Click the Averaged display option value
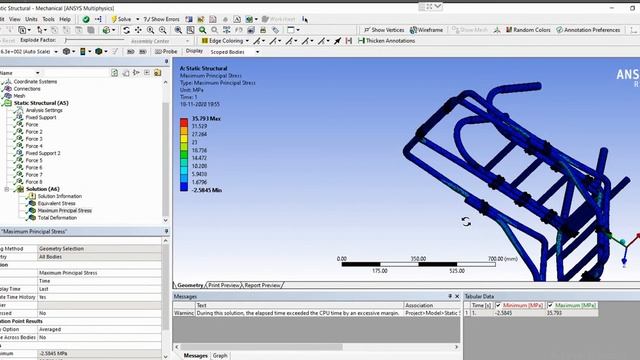 coord(100,329)
